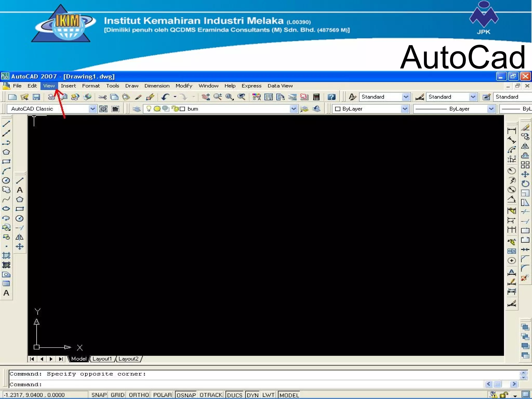532x399 pixels.
Task: Click the command window horizontal scroll thumb
Action: tap(497, 384)
